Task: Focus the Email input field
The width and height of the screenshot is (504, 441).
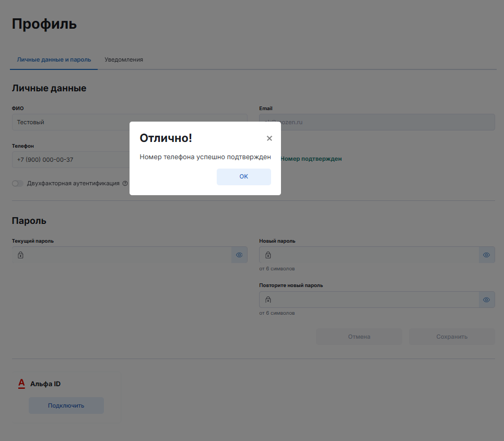Action: click(377, 122)
